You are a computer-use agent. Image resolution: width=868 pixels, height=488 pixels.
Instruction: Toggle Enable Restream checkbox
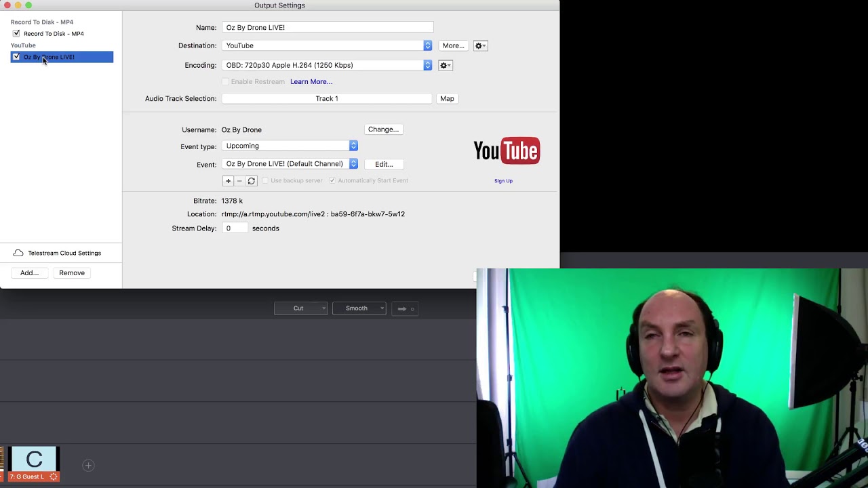tap(225, 82)
